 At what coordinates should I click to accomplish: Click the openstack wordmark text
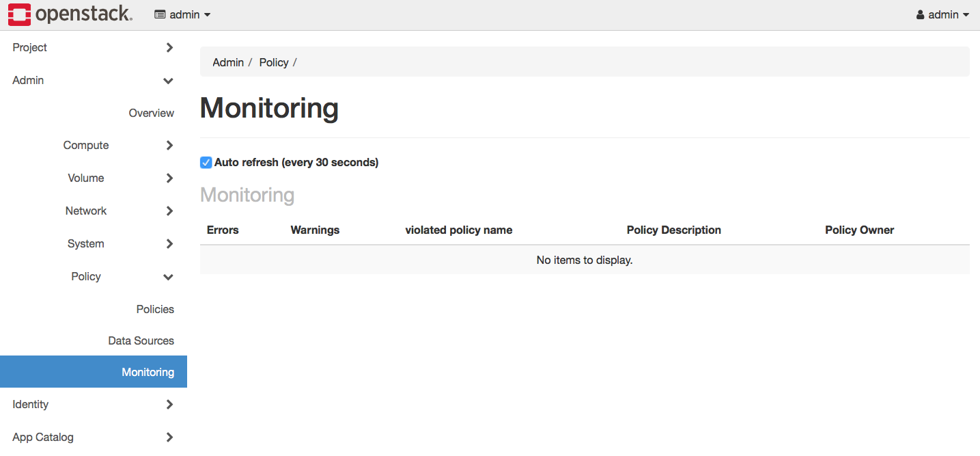(x=84, y=14)
